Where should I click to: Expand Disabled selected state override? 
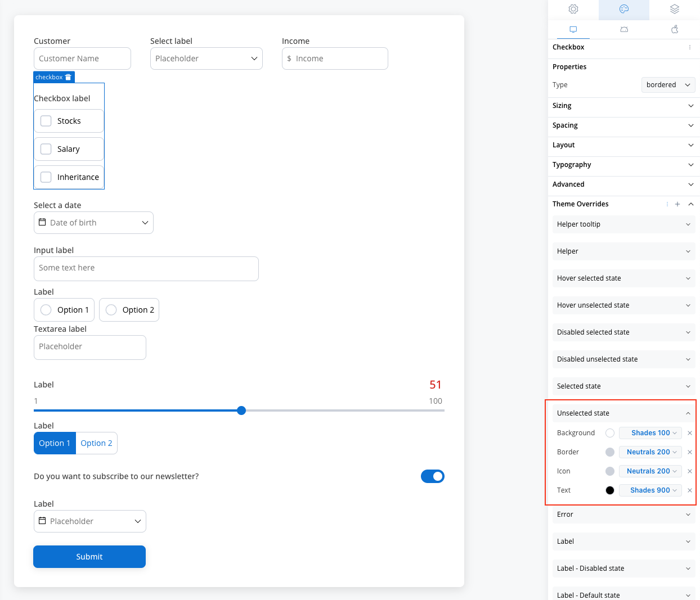tap(624, 332)
